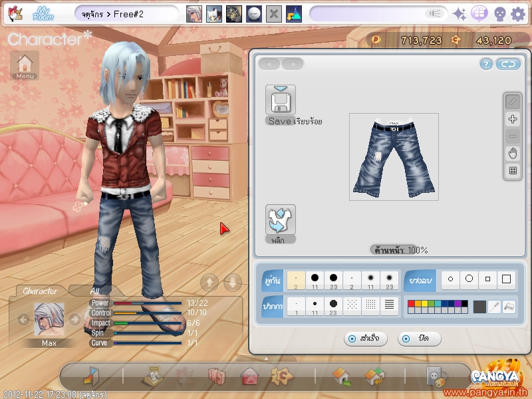Click the flip (พลิก) clothing icon
Image resolution: width=532 pixels, height=399 pixels.
(x=280, y=219)
